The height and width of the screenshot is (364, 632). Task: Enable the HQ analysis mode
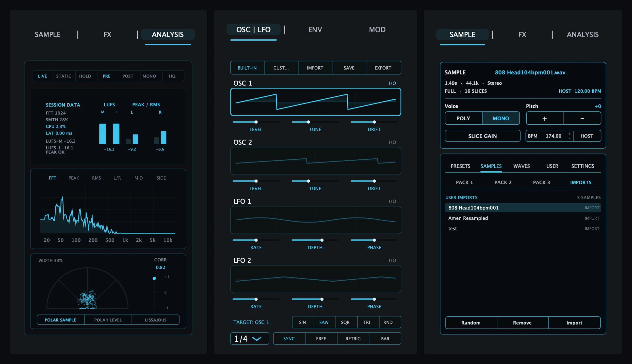pos(172,76)
